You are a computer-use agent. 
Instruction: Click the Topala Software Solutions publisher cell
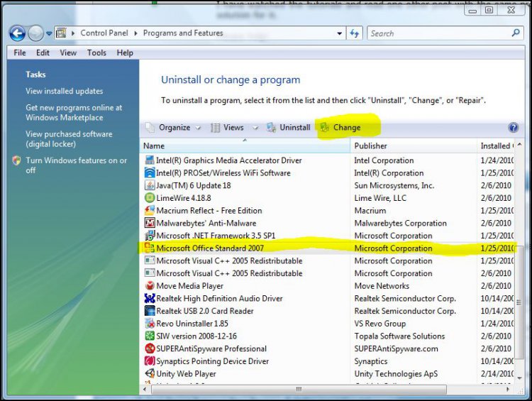tap(399, 336)
